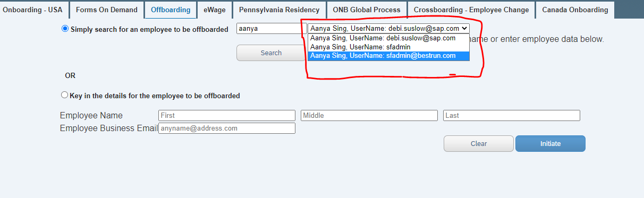Focus the employee search field containing aanya
This screenshot has height=198, width=644.
pyautogui.click(x=272, y=29)
